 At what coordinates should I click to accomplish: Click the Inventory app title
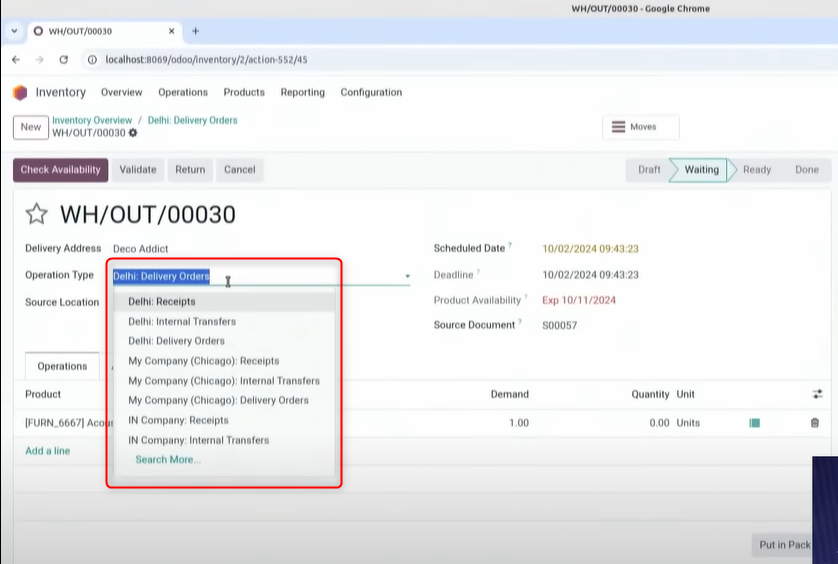point(60,92)
